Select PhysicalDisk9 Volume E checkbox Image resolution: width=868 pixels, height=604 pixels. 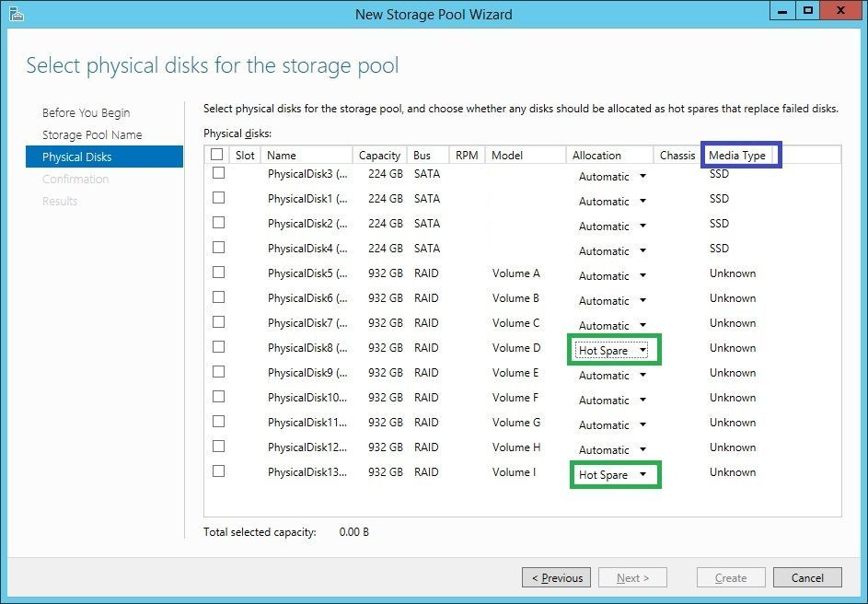[219, 372]
